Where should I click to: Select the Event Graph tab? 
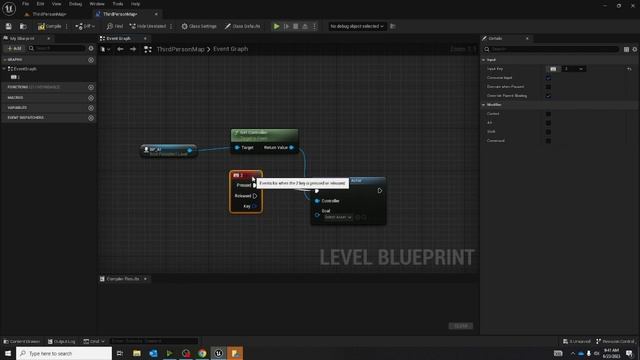118,38
